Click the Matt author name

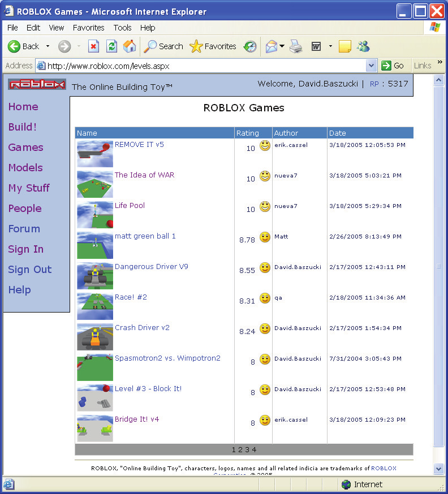point(281,237)
